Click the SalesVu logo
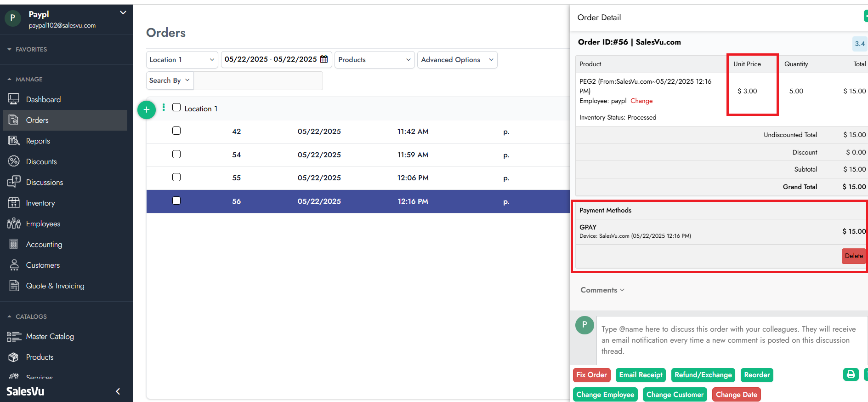 (x=25, y=391)
